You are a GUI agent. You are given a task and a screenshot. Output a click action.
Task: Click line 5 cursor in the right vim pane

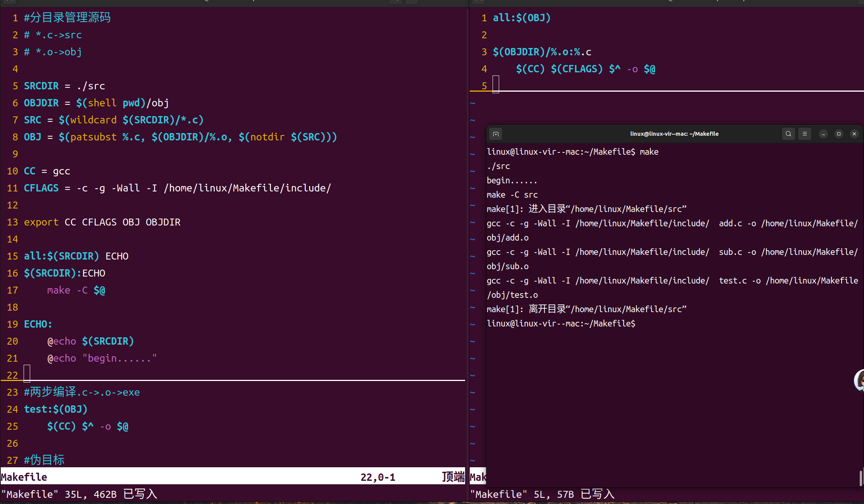coord(496,85)
